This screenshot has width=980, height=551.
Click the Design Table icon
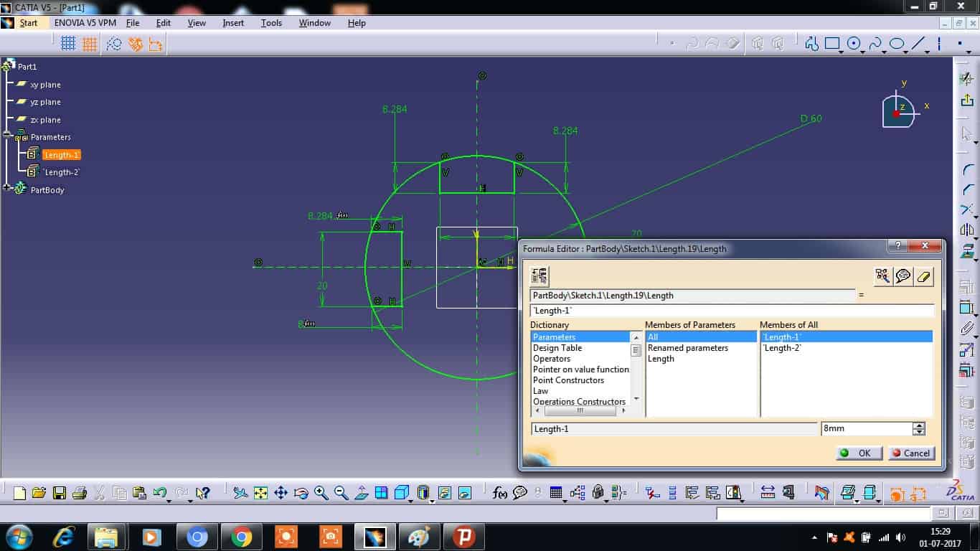click(x=556, y=493)
